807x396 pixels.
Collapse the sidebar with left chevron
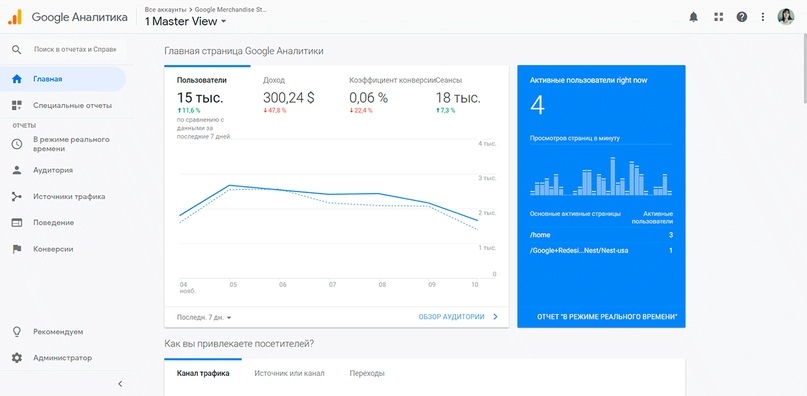click(120, 384)
